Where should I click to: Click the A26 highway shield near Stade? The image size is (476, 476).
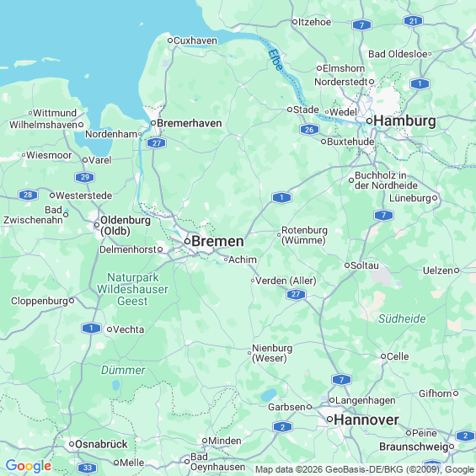tap(309, 130)
